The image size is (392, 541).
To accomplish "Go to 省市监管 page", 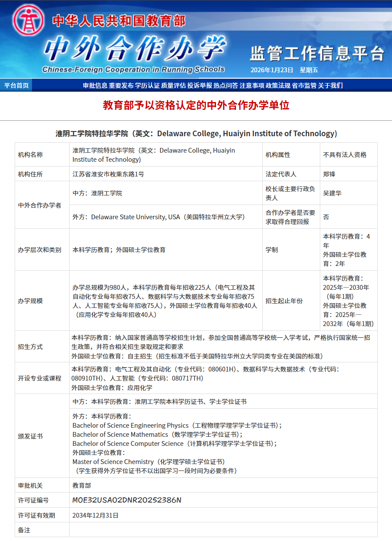I will 304,86.
